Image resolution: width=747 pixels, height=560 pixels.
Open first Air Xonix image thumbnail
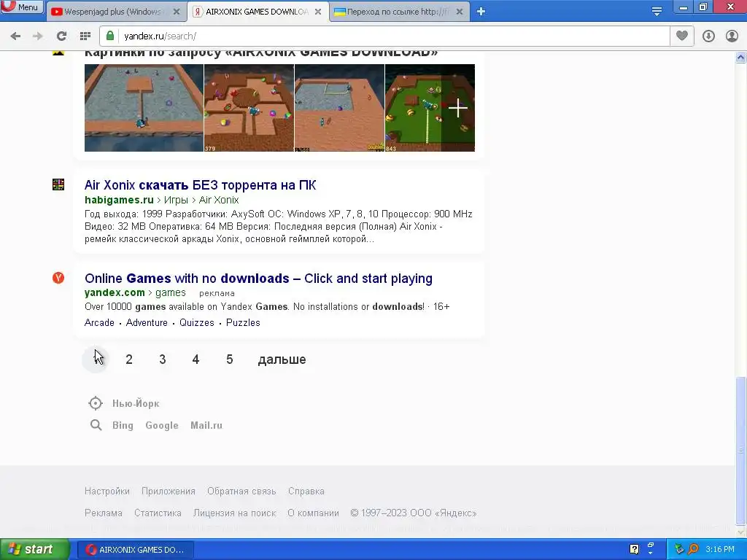(144, 108)
